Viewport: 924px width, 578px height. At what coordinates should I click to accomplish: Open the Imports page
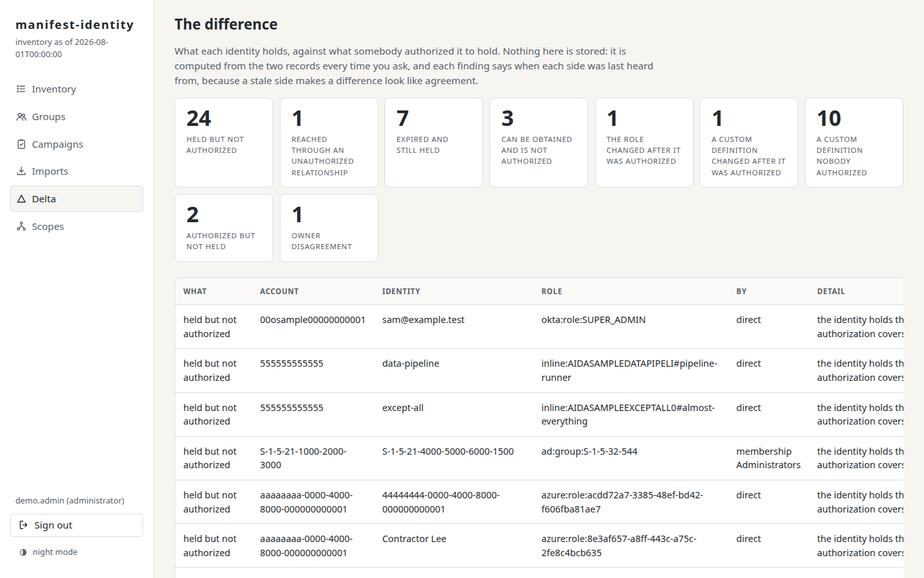[76, 171]
